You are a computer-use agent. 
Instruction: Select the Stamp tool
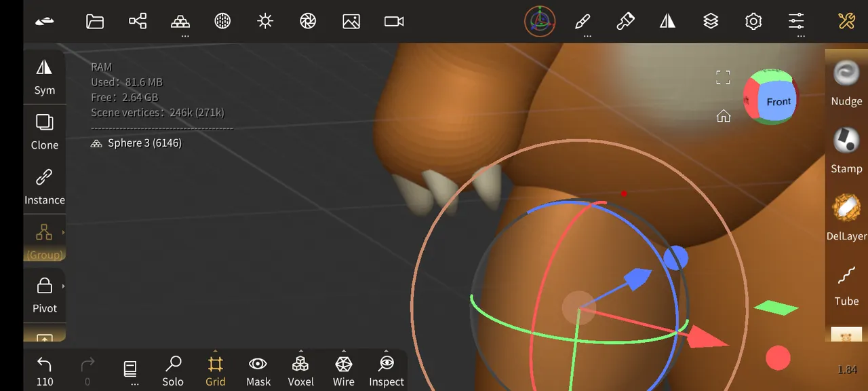846,150
